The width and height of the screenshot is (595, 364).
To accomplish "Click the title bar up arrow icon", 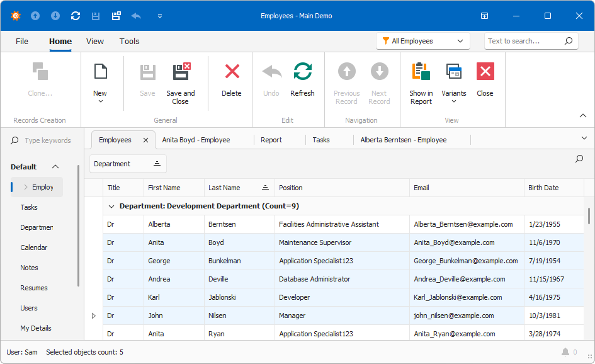I will pyautogui.click(x=35, y=16).
